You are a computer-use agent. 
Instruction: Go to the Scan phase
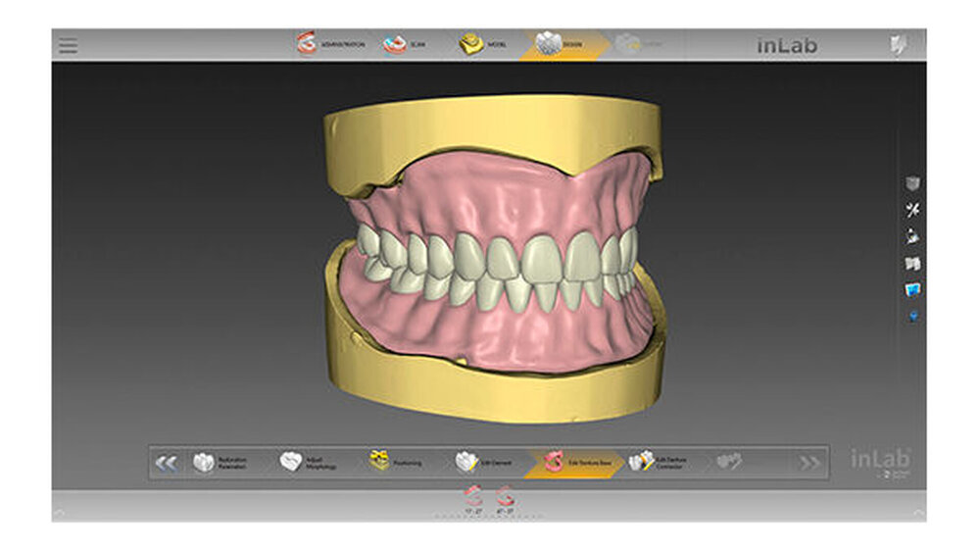tap(406, 45)
